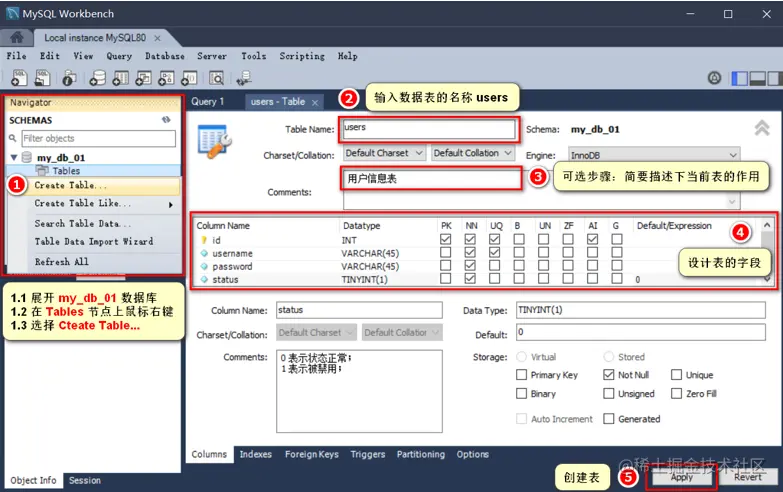Click the Apply button
This screenshot has height=492, width=783.
click(x=682, y=477)
